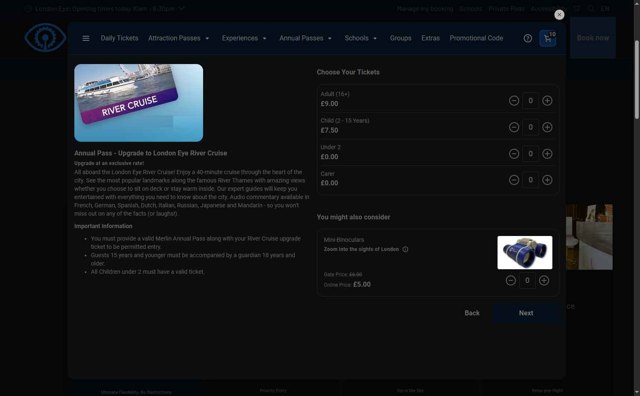Click the River Cruise card image
640x396 pixels.
point(138,103)
